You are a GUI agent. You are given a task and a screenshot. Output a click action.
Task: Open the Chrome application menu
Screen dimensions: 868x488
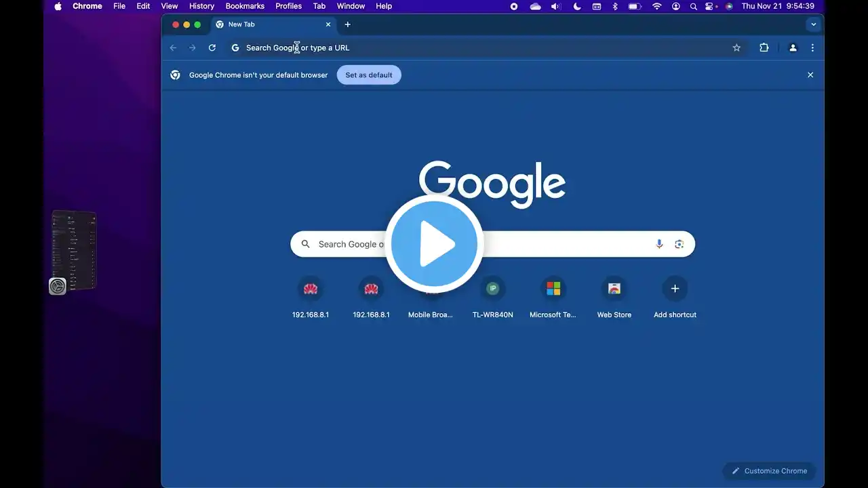(87, 6)
